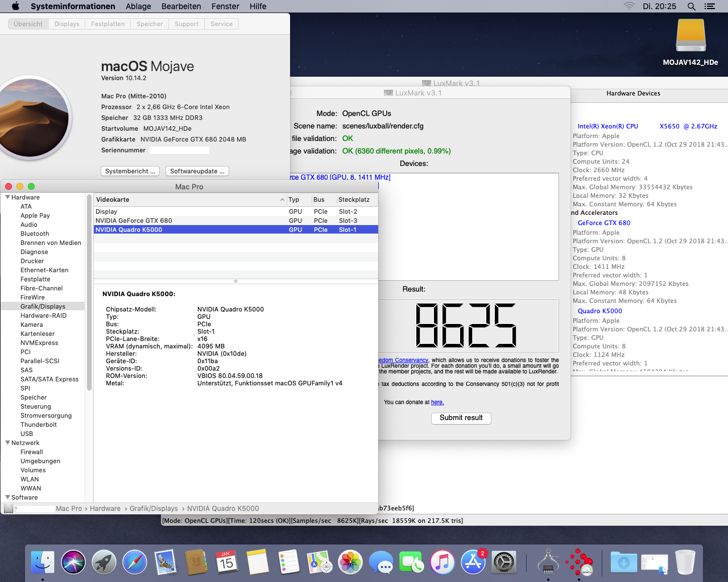Open Reminders icon in the Dock

(288, 563)
